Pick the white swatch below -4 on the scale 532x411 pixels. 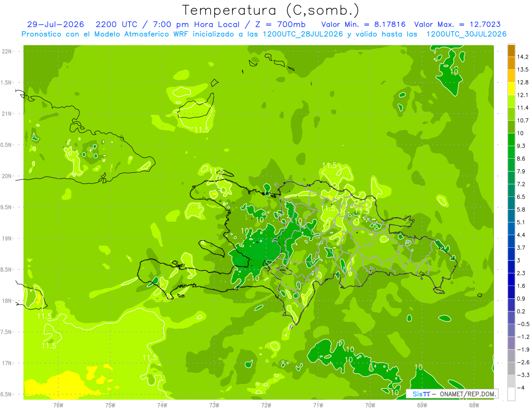(511, 394)
